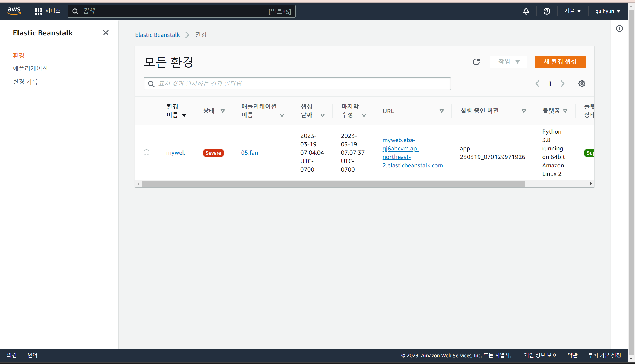Click the page vertical scrollbar down arrow
The width and height of the screenshot is (635, 364).
click(631, 359)
